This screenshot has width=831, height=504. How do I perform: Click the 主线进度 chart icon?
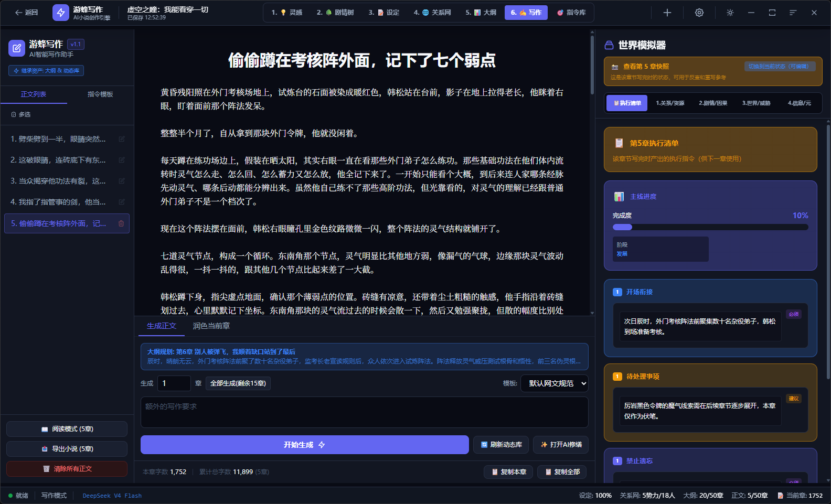[x=619, y=197]
